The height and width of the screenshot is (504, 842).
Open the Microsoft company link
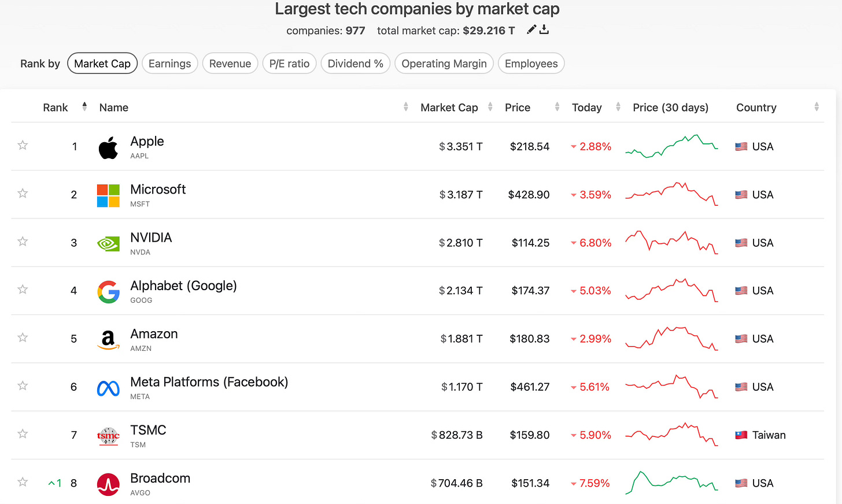click(158, 190)
